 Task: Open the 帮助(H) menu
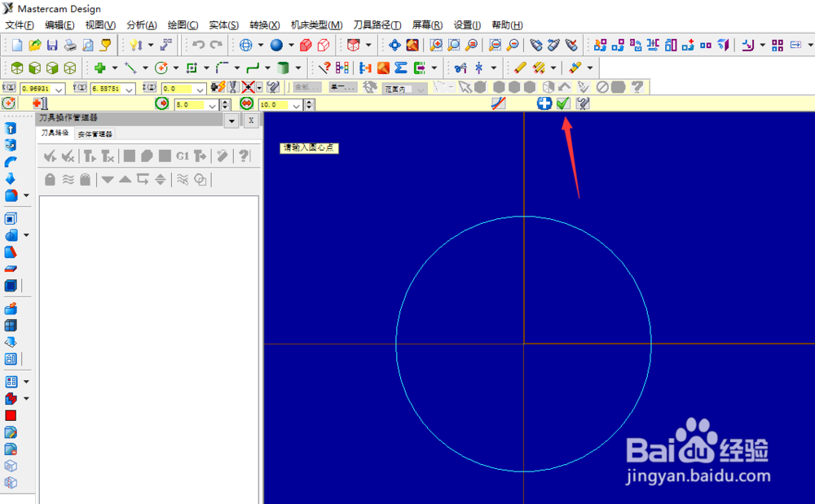(507, 25)
